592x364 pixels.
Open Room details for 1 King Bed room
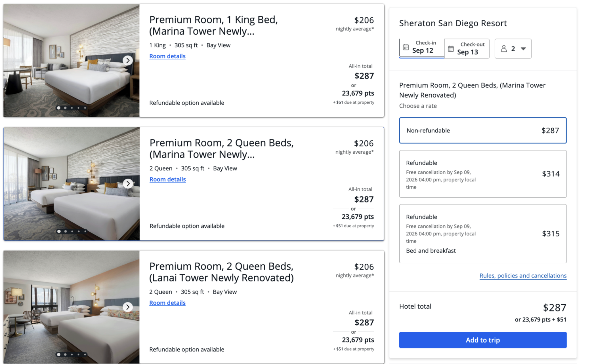pyautogui.click(x=167, y=56)
